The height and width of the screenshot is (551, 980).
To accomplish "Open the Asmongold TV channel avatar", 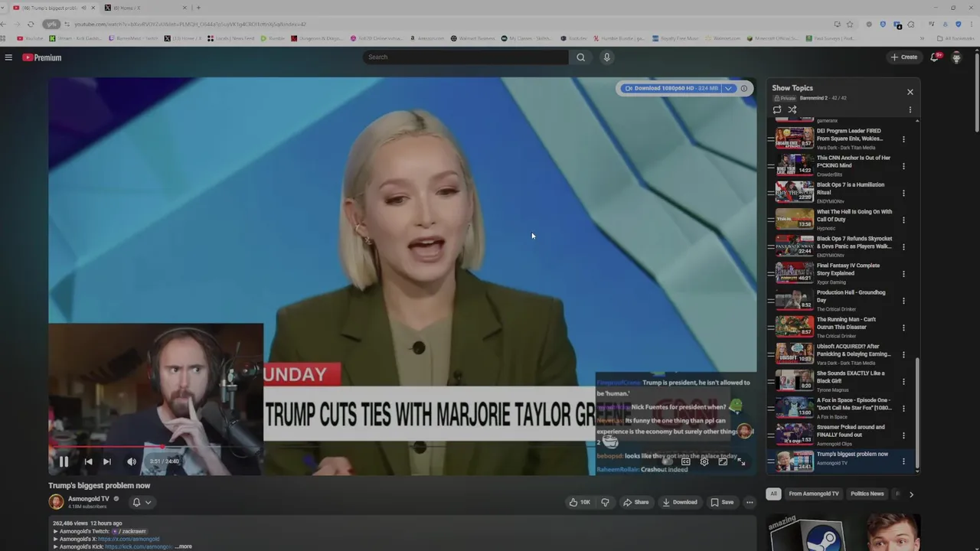I will click(x=56, y=502).
